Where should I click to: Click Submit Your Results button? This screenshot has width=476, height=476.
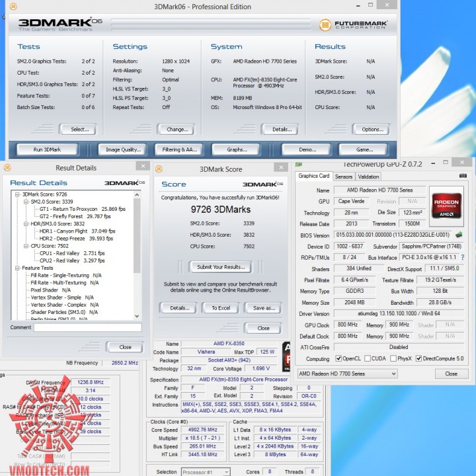point(221,267)
